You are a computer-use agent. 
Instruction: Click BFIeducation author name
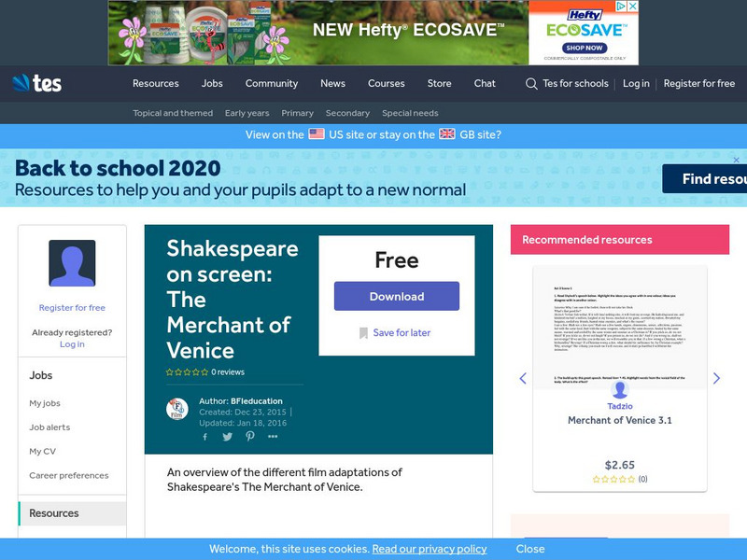click(x=256, y=401)
